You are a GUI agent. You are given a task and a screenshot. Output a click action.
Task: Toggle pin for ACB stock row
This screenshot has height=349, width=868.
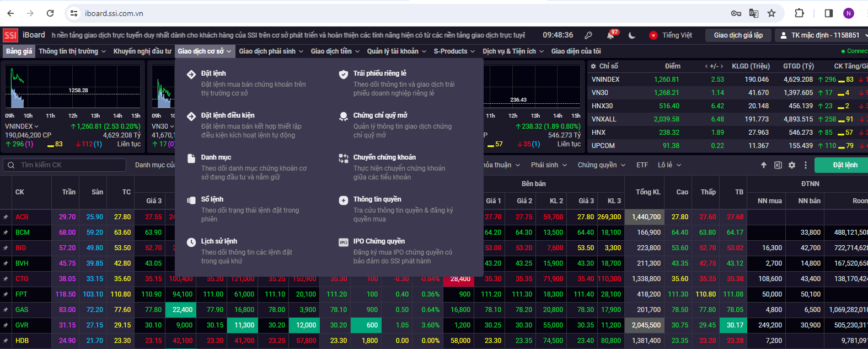[6, 217]
